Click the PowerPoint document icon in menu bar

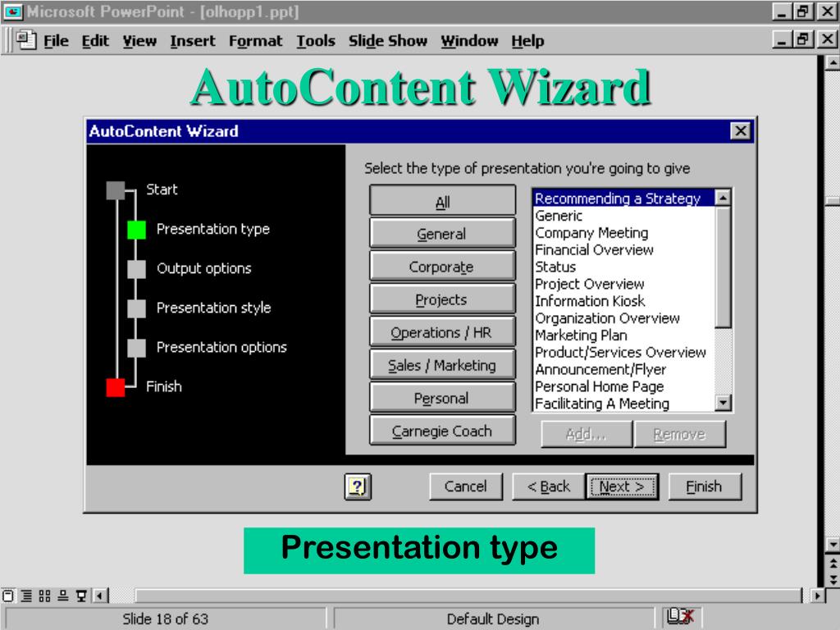click(25, 40)
